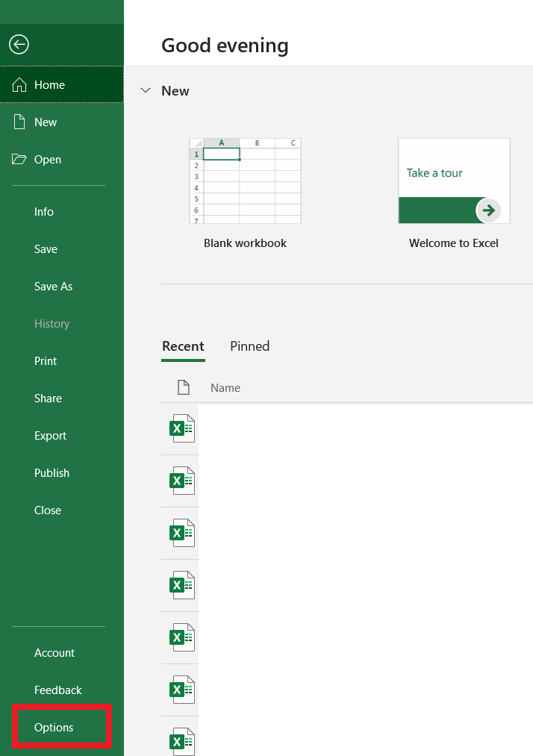This screenshot has height=756, width=533.
Task: Click the Blank workbook label
Action: pos(245,243)
